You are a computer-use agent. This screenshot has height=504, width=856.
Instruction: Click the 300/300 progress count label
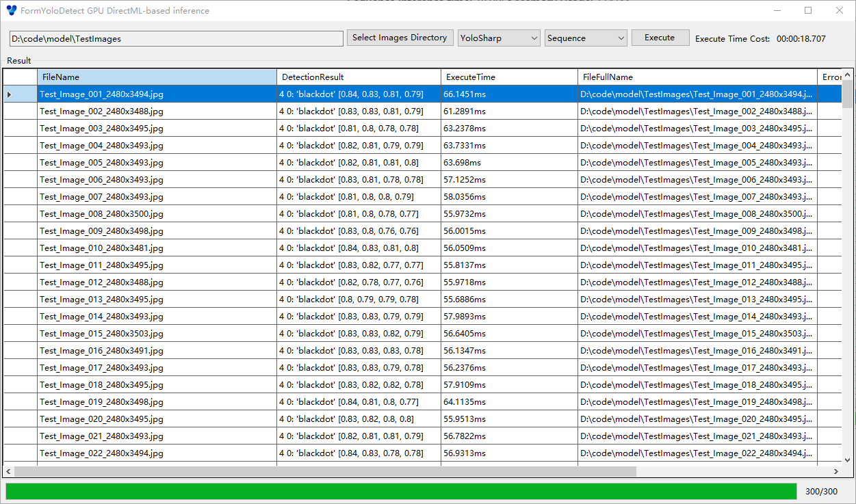tap(821, 492)
